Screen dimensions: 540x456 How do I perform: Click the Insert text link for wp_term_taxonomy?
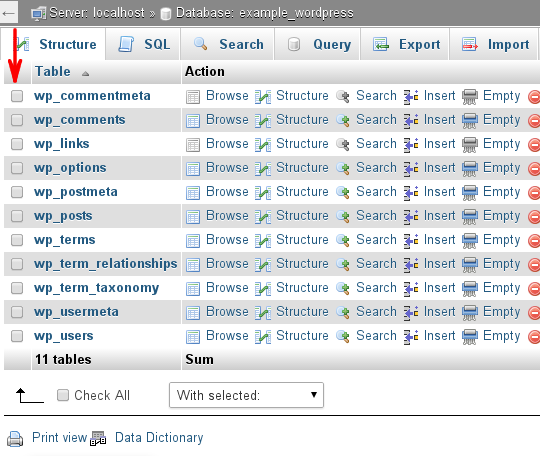pyautogui.click(x=439, y=288)
